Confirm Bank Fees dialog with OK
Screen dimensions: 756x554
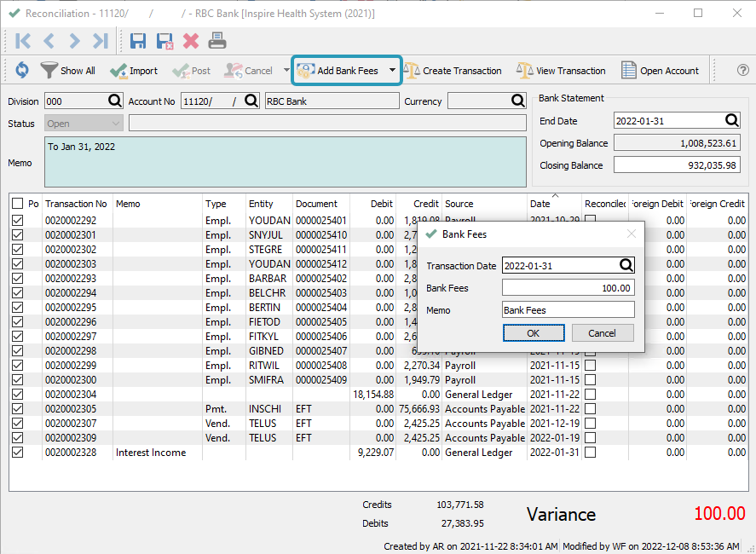point(533,333)
